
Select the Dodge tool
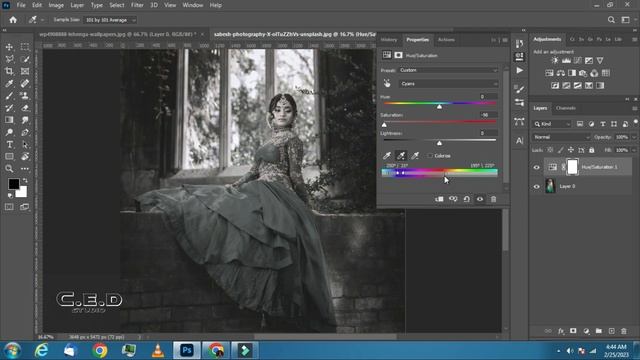pyautogui.click(x=9, y=132)
